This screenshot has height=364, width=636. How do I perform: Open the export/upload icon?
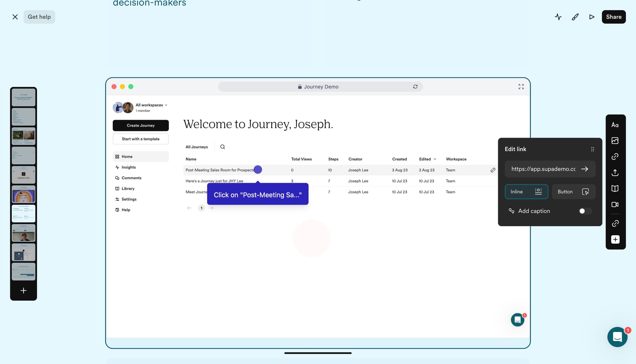tap(616, 173)
